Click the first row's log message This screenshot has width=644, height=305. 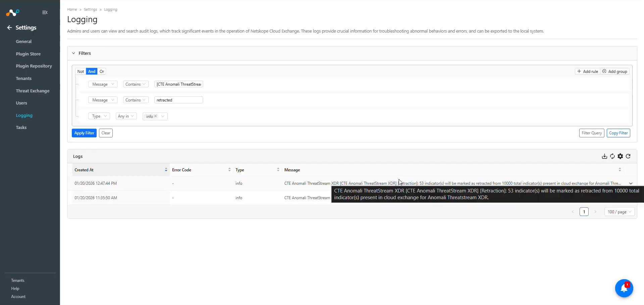point(453,183)
